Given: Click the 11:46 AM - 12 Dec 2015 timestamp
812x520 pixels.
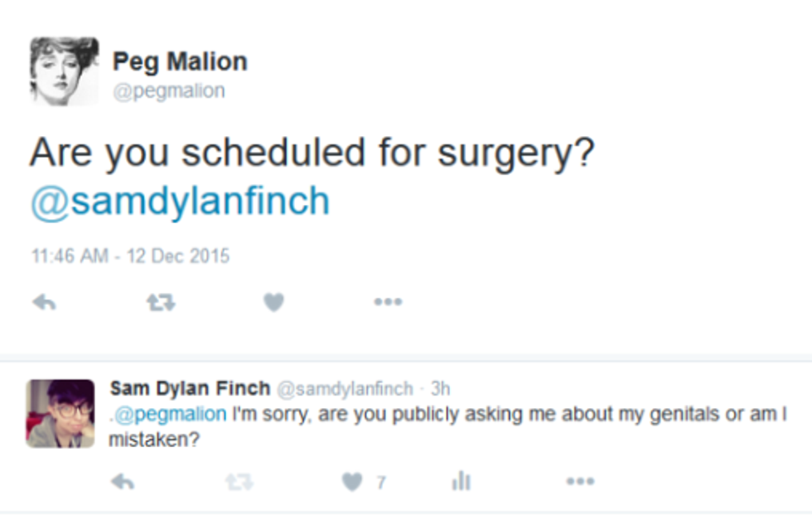Looking at the screenshot, I should (x=130, y=256).
